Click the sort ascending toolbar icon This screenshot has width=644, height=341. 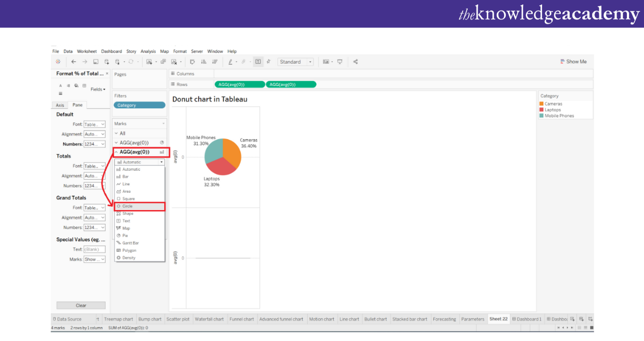(x=203, y=62)
